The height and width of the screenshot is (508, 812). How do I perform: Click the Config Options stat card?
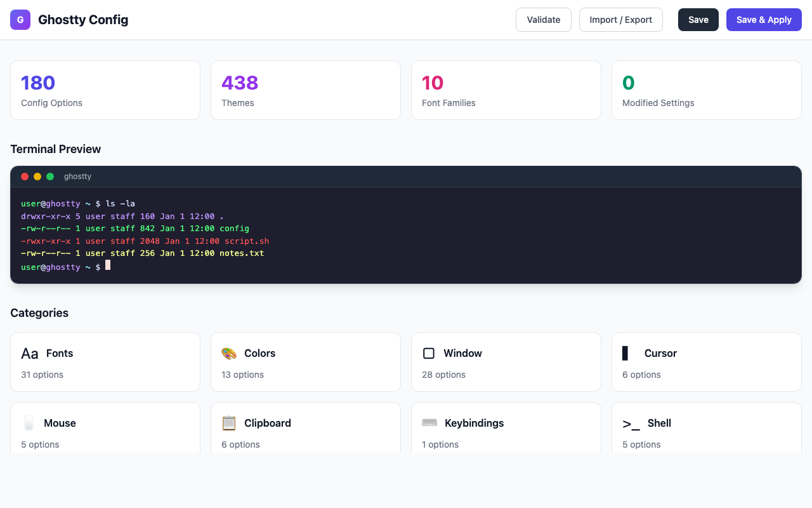coord(105,90)
